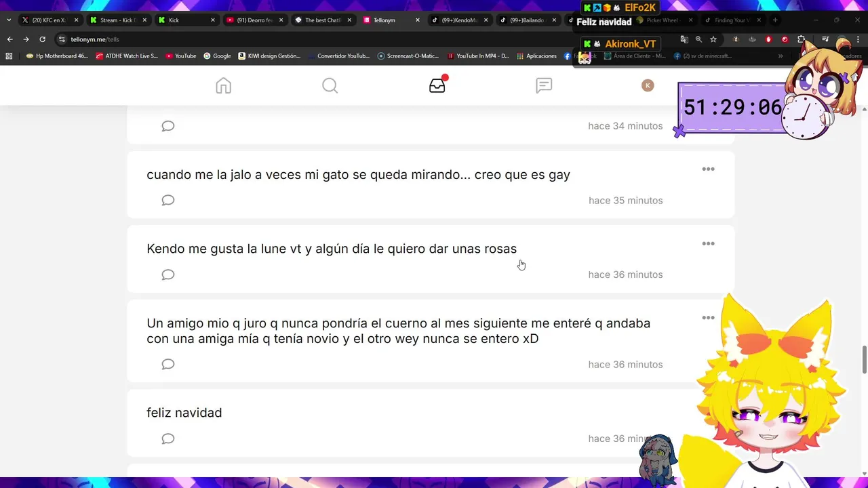Viewport: 868px width, 488px height.
Task: Go back in browser history
Action: pyautogui.click(x=9, y=39)
